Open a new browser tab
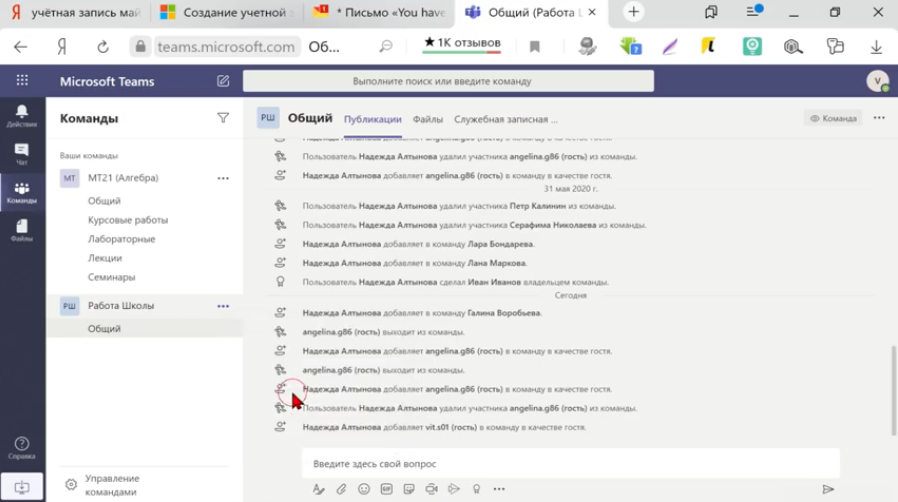 coord(633,12)
